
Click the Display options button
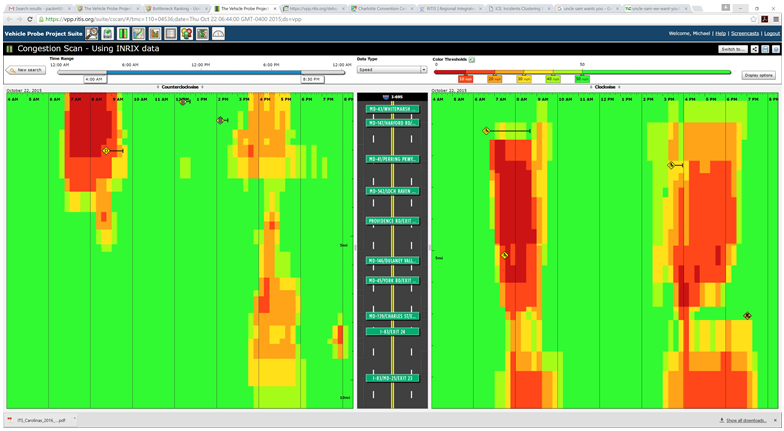pyautogui.click(x=758, y=75)
